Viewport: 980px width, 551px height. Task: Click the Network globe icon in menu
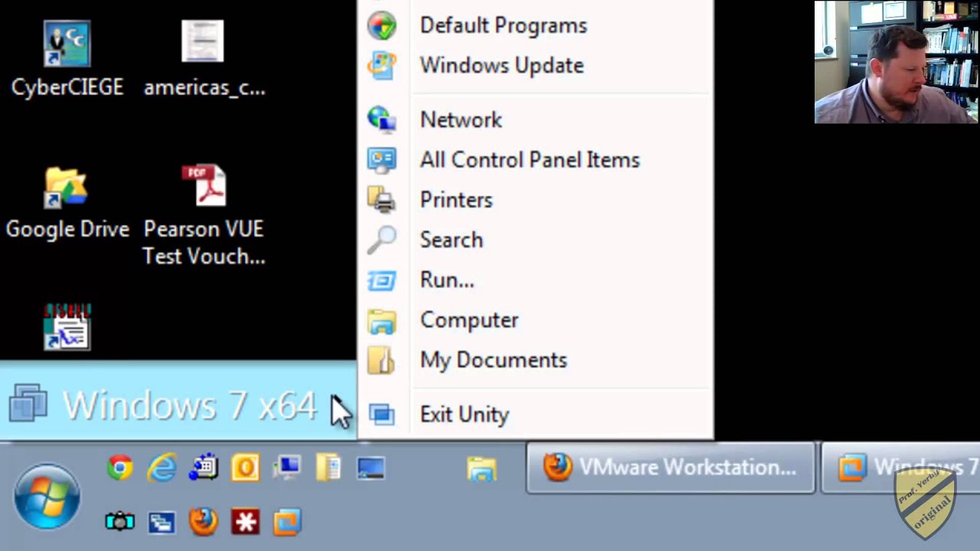point(381,119)
